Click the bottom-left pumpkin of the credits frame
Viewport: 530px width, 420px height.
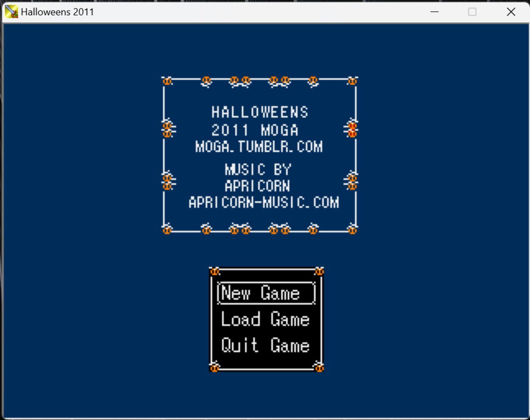tap(167, 229)
